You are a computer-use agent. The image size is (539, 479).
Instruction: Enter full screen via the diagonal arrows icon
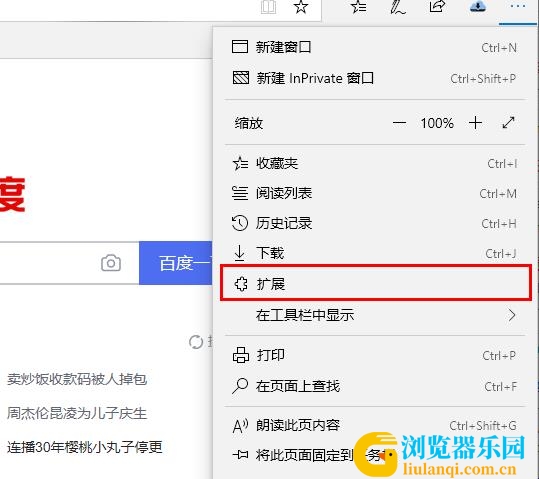[508, 123]
